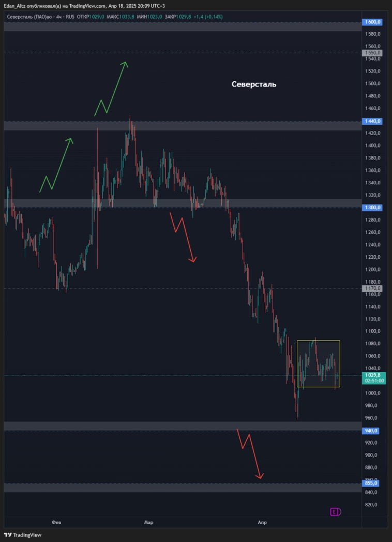Click the 1400,0 price axis tick
The height and width of the screenshot is (542, 392).
pyautogui.click(x=374, y=145)
